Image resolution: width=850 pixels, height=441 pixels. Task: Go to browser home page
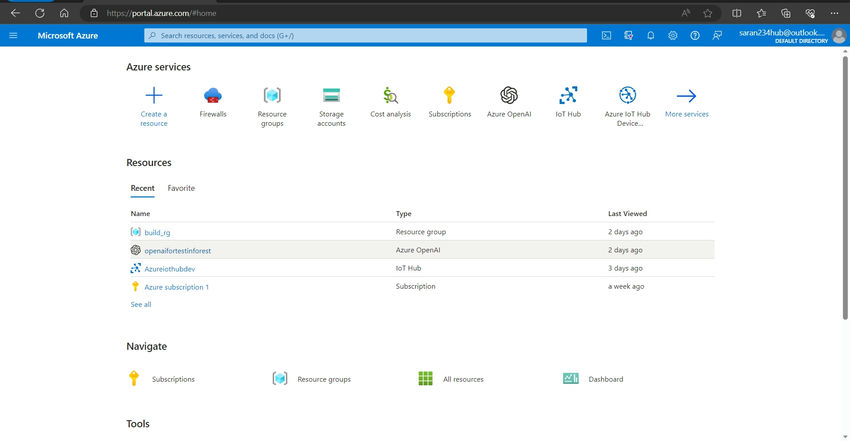[x=64, y=13]
